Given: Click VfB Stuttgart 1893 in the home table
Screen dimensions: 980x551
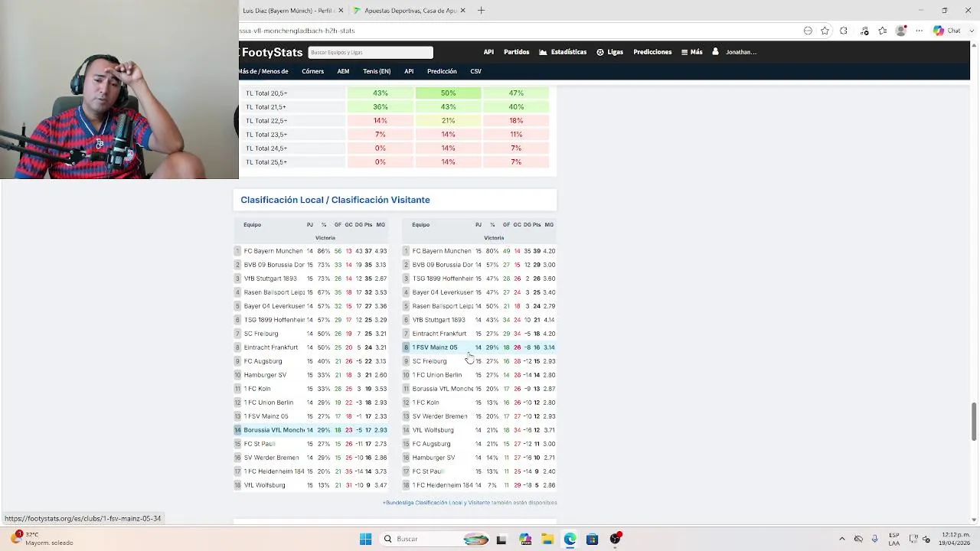Looking at the screenshot, I should [x=270, y=279].
